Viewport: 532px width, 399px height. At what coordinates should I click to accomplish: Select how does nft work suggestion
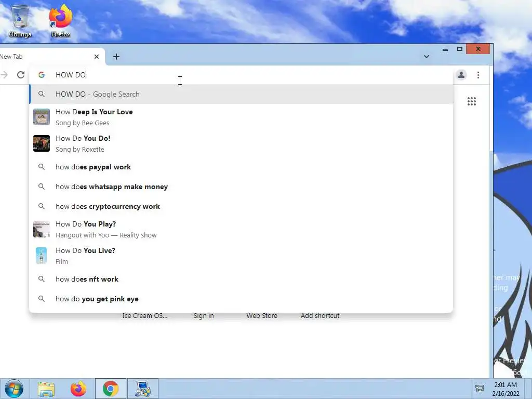pos(241,279)
